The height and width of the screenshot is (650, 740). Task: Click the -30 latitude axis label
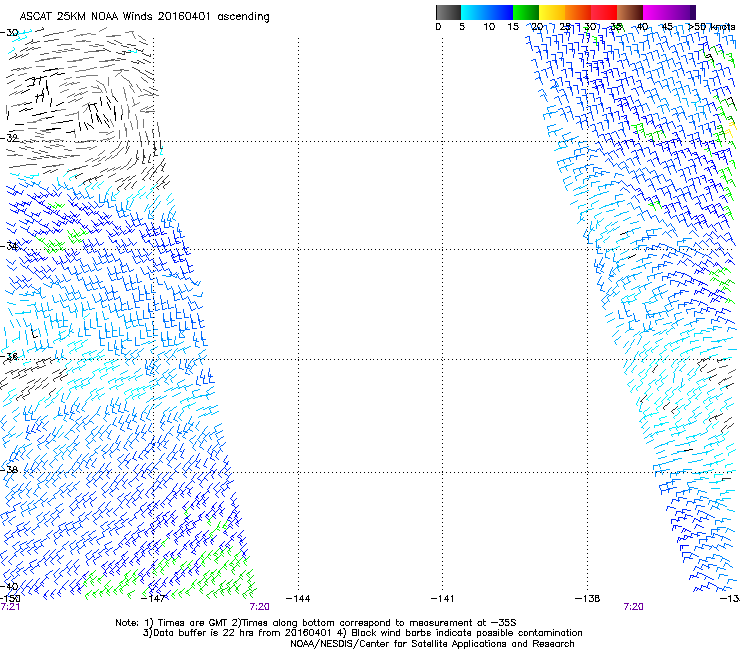(x=9, y=33)
